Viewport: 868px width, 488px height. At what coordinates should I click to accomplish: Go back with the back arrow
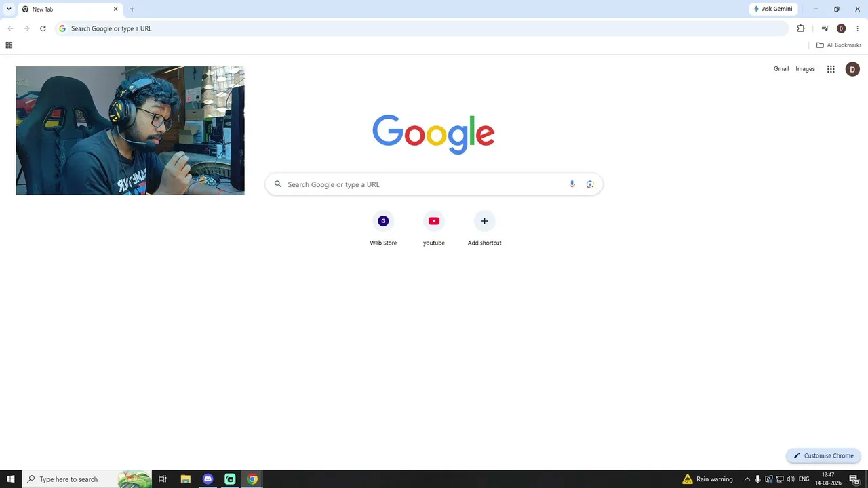tap(10, 28)
